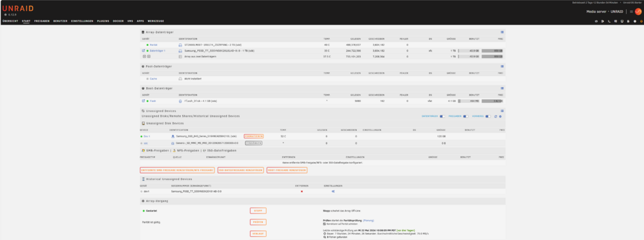Click the Stopp button
Screen dimensions: 644x240
click(x=258, y=211)
